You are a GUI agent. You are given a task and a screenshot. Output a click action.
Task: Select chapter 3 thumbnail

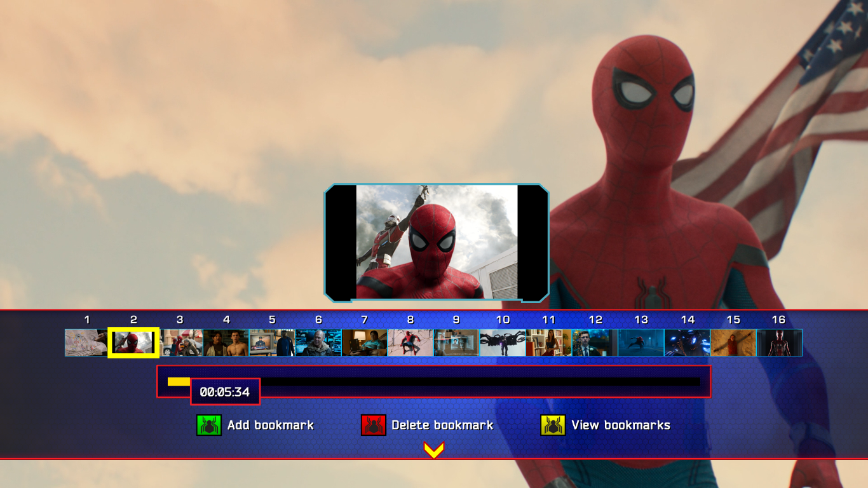[x=180, y=342]
